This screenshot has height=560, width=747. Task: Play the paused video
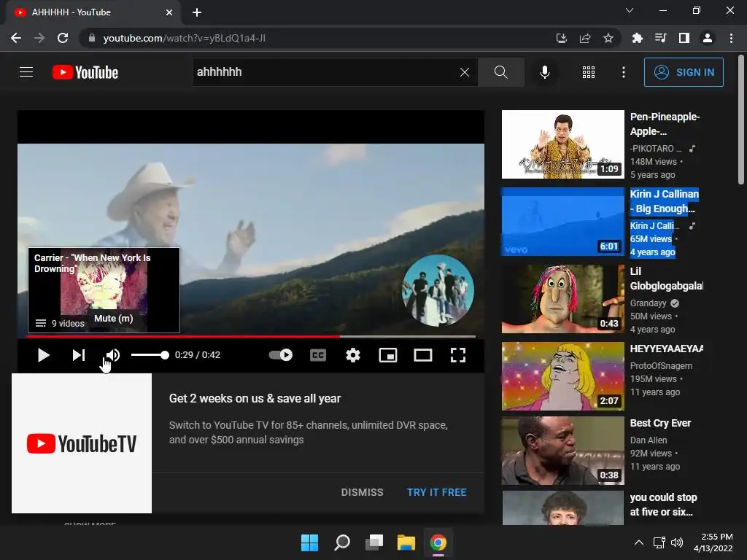tap(43, 355)
